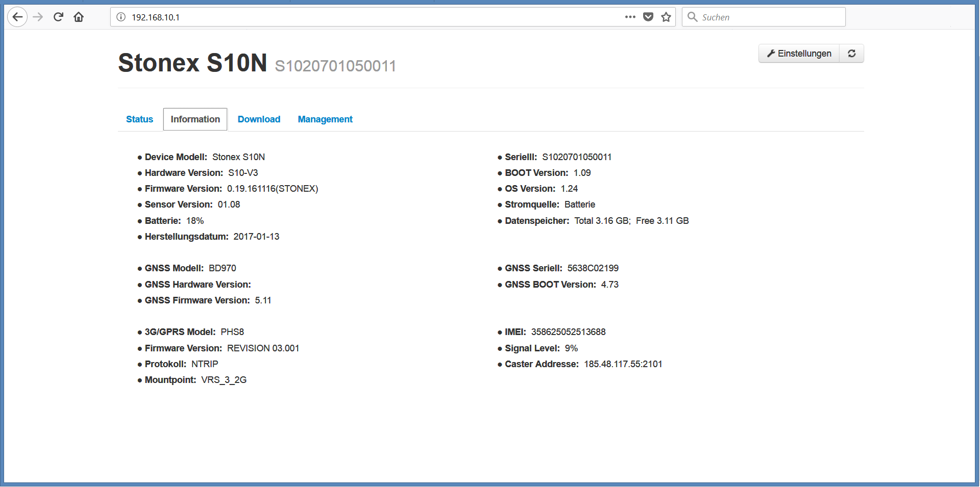Click Stromquelle value Batterie
Screen dimensions: 980x487
point(580,204)
